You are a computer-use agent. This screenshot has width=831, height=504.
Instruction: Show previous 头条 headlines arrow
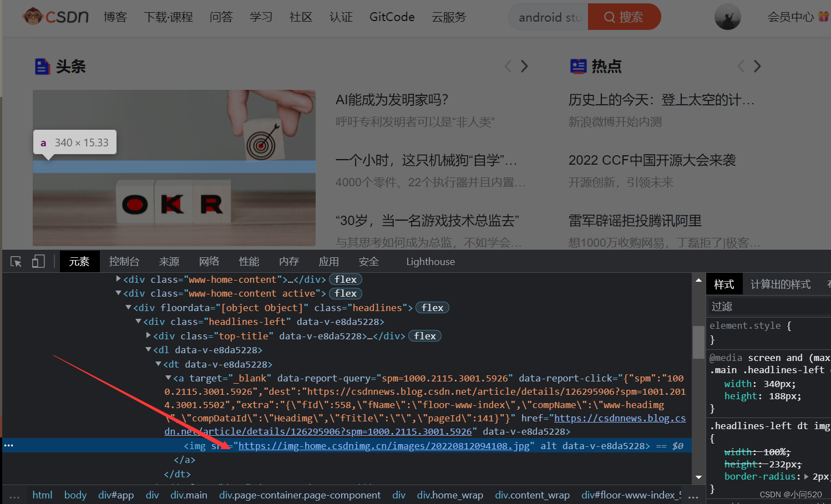508,67
